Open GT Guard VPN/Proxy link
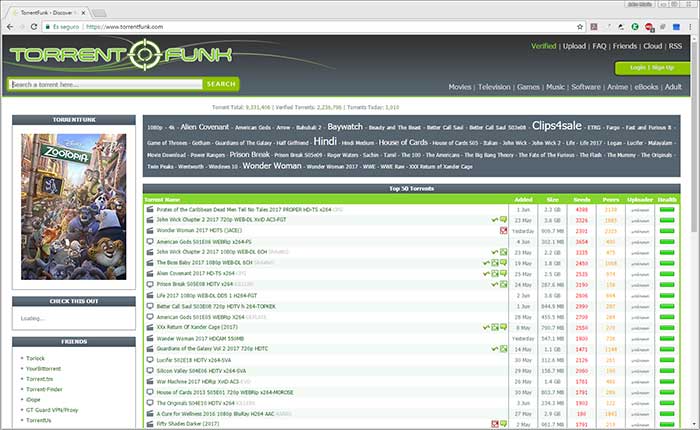The image size is (700, 430). [x=52, y=410]
